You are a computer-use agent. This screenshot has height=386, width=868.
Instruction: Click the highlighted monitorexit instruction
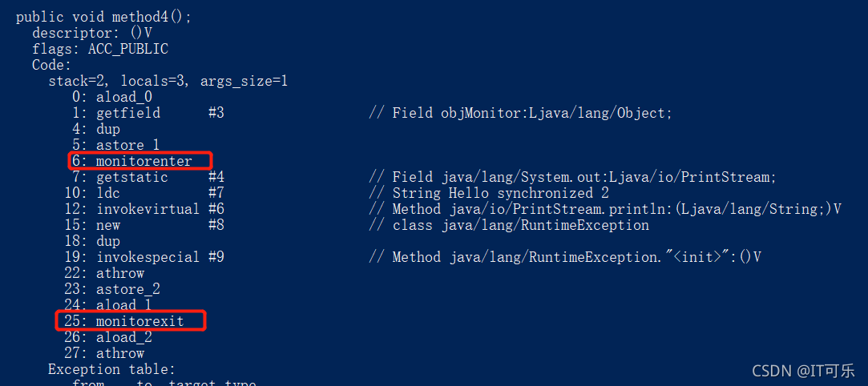point(131,321)
